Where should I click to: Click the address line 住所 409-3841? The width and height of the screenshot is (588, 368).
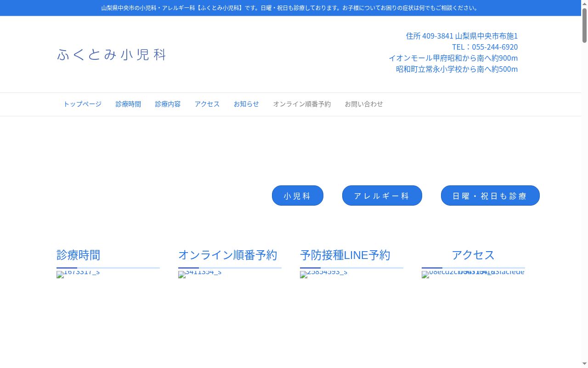click(x=462, y=36)
